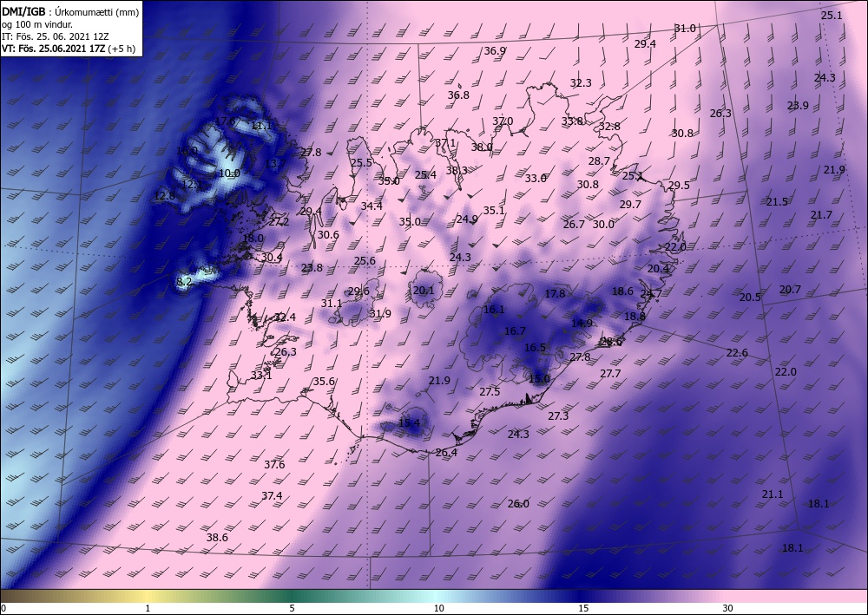Click the map value 33.8
868x615 pixels.
[x=572, y=121]
